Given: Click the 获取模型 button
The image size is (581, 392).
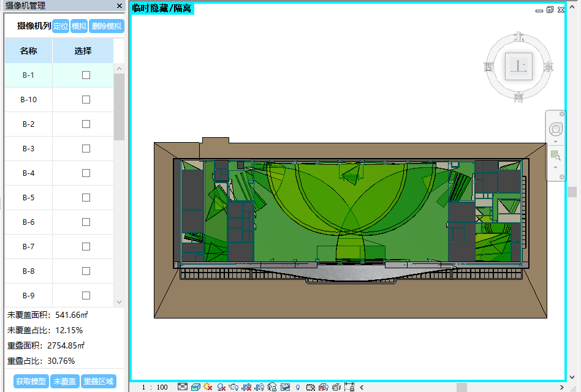Looking at the screenshot, I should pyautogui.click(x=31, y=381).
